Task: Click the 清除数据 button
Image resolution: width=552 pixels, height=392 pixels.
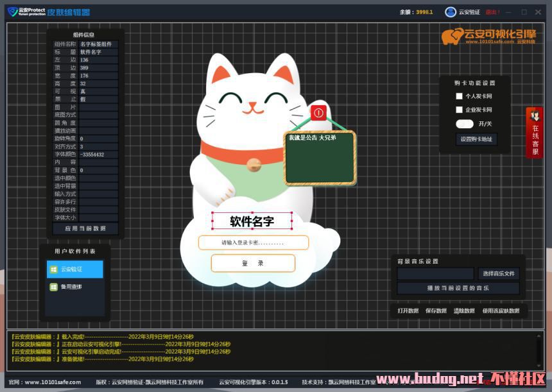Action: [464, 311]
